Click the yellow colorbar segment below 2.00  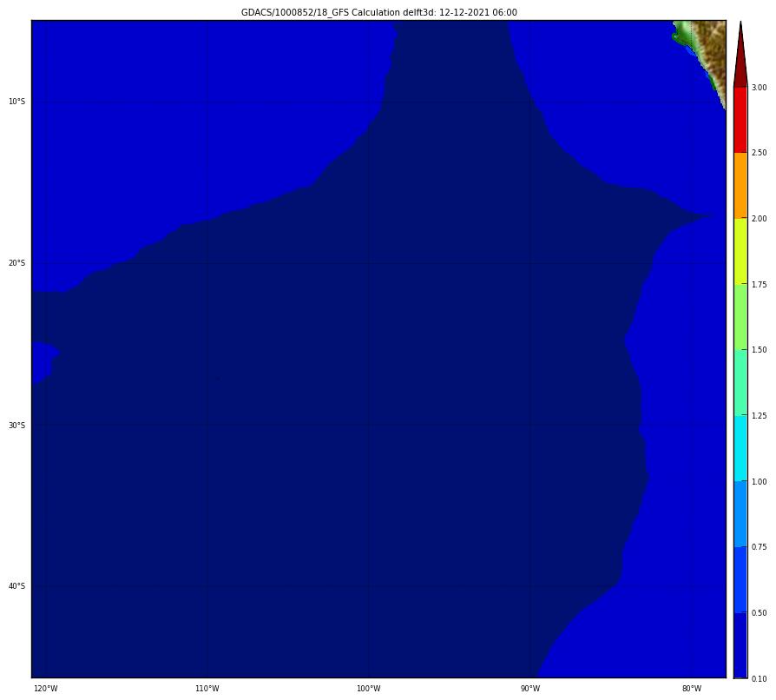pos(740,251)
